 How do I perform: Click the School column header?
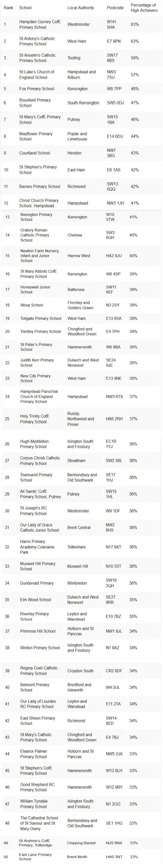[x=25, y=8]
